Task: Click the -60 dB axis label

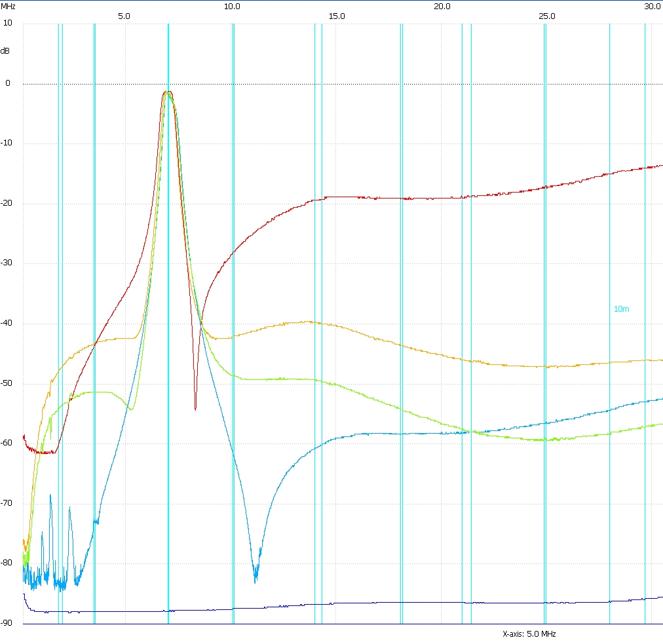Action: click(7, 443)
